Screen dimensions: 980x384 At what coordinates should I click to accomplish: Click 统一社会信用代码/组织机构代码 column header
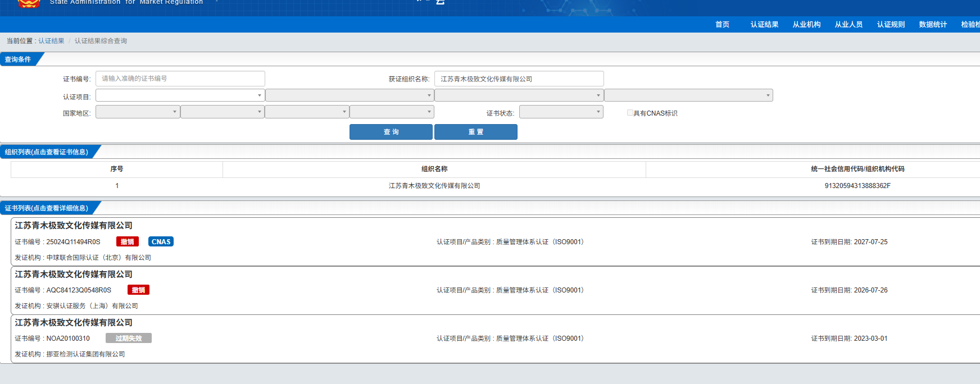pyautogui.click(x=857, y=169)
